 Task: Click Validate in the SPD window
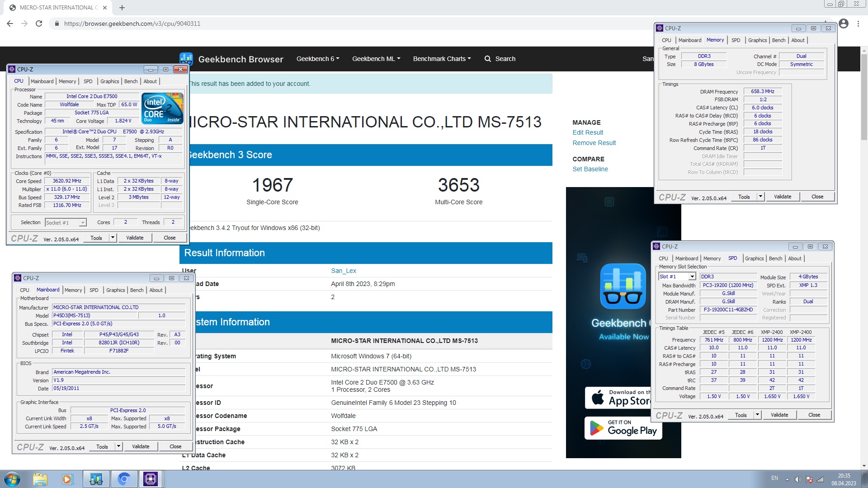coord(779,415)
